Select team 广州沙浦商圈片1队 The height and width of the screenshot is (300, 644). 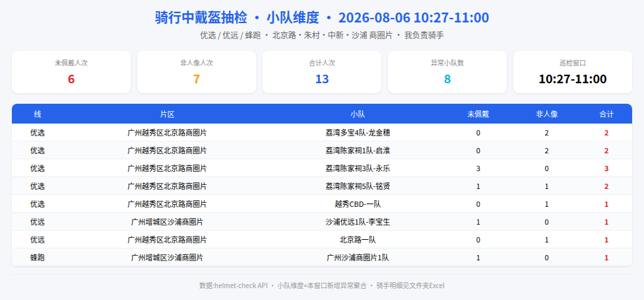coord(358,258)
